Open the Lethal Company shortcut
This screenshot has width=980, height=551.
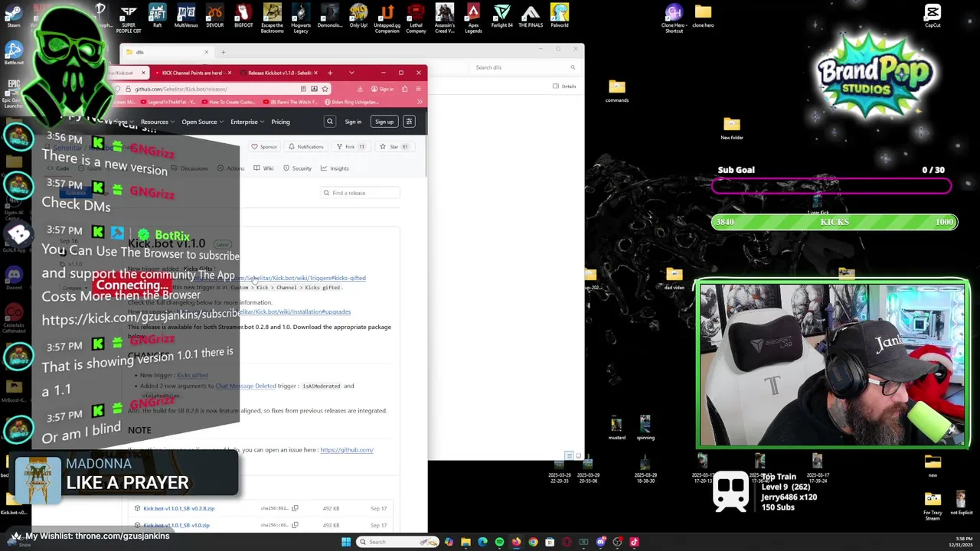click(x=416, y=18)
